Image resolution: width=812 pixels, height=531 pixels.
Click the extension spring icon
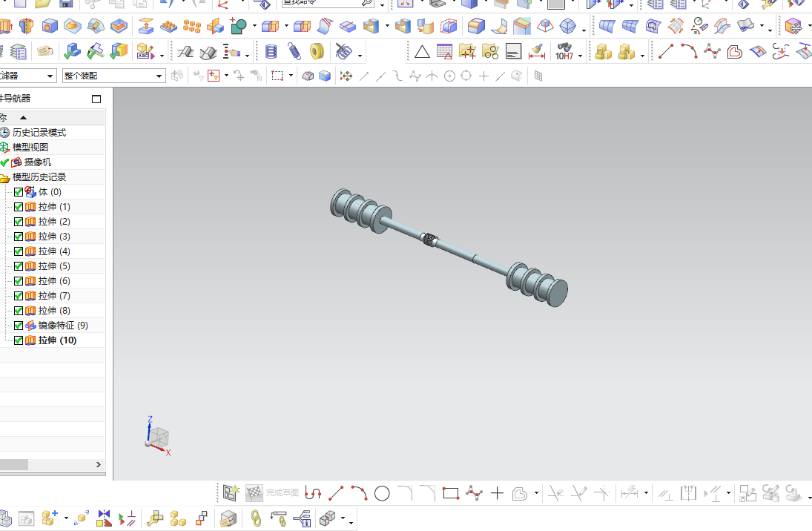pos(294,51)
